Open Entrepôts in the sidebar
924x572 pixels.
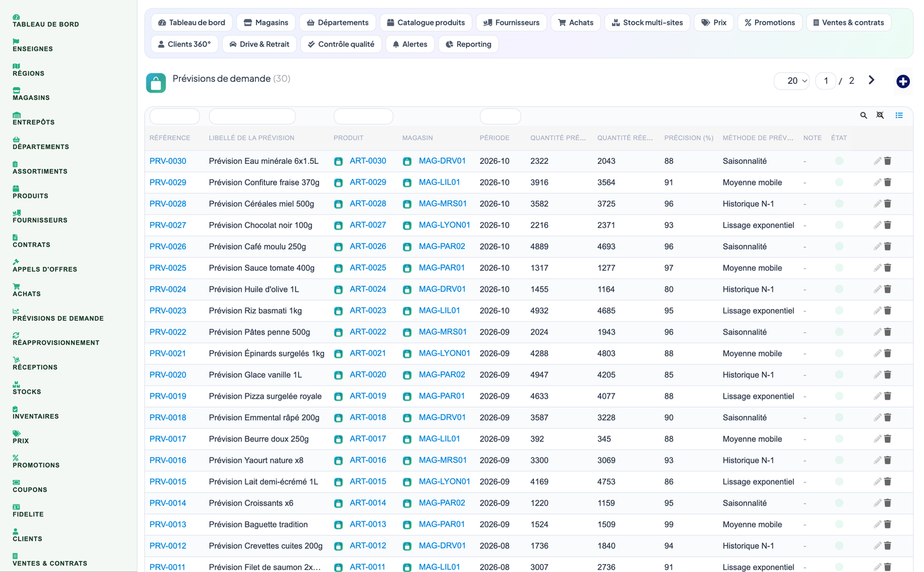tap(33, 119)
